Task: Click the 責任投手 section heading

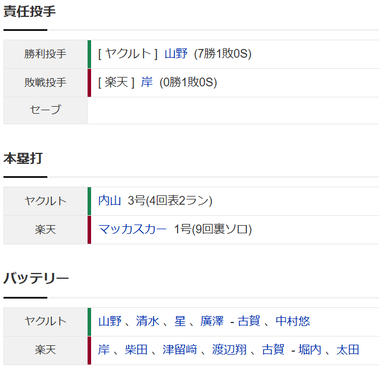Action: (x=29, y=12)
